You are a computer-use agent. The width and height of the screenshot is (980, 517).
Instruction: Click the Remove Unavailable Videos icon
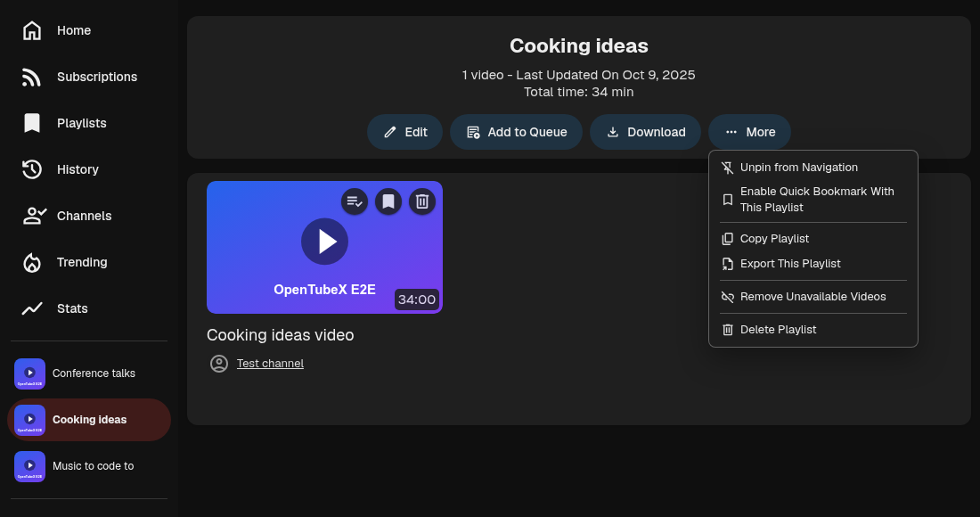(x=728, y=297)
